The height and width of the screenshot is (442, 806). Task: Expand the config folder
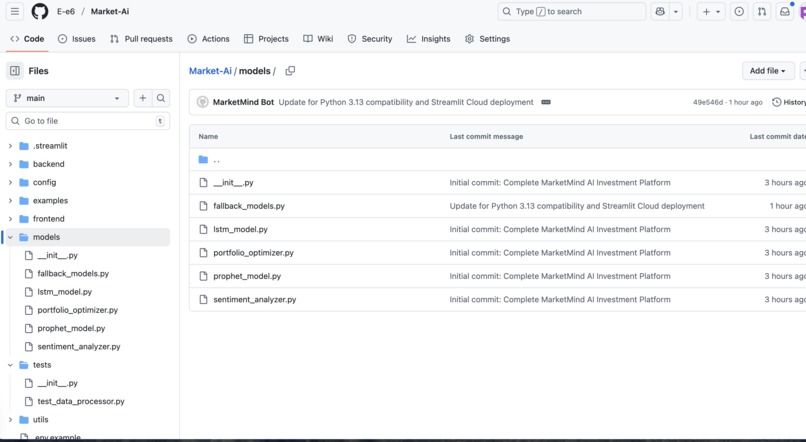point(10,182)
